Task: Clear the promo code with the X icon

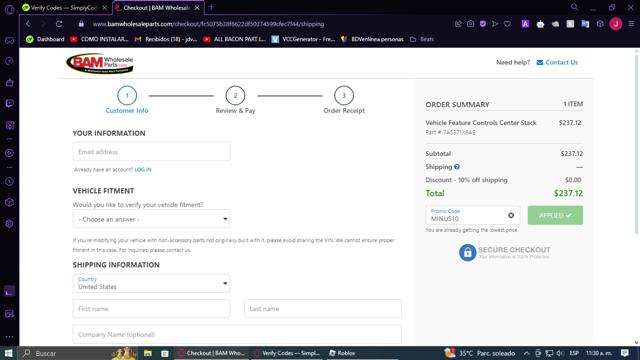Action: (x=511, y=215)
